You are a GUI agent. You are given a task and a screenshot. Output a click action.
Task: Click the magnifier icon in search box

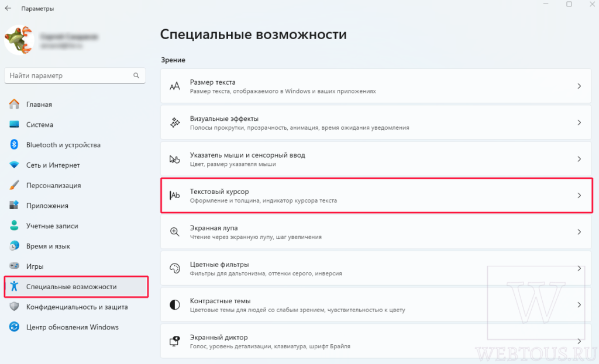pyautogui.click(x=136, y=75)
